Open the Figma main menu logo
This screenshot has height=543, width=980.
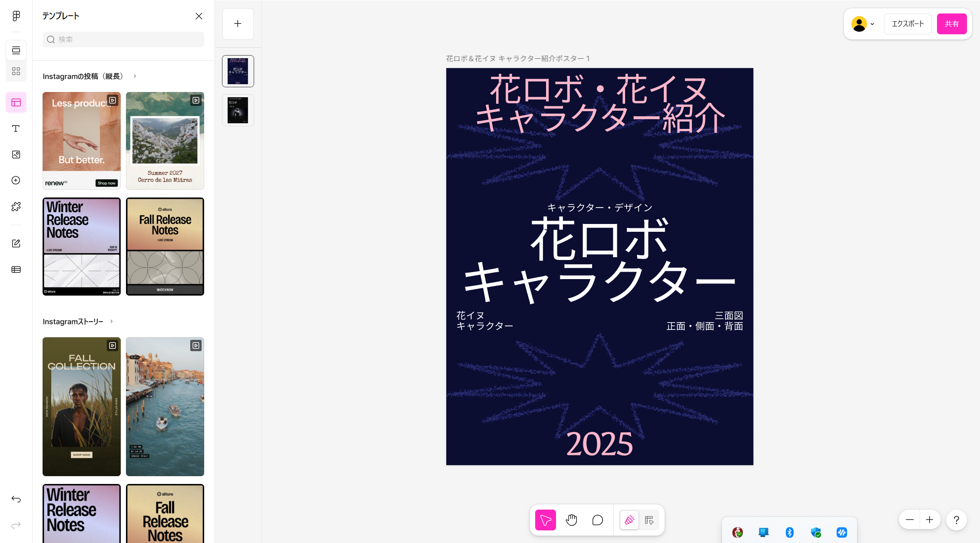pos(16,16)
